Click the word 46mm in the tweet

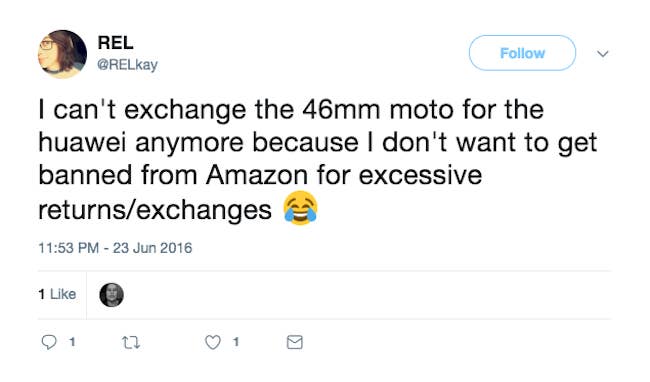coord(341,110)
